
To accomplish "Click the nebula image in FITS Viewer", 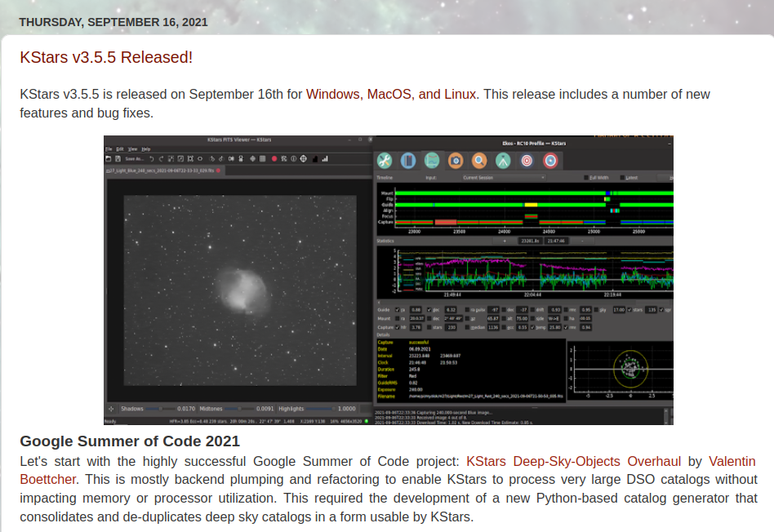I will (x=239, y=290).
